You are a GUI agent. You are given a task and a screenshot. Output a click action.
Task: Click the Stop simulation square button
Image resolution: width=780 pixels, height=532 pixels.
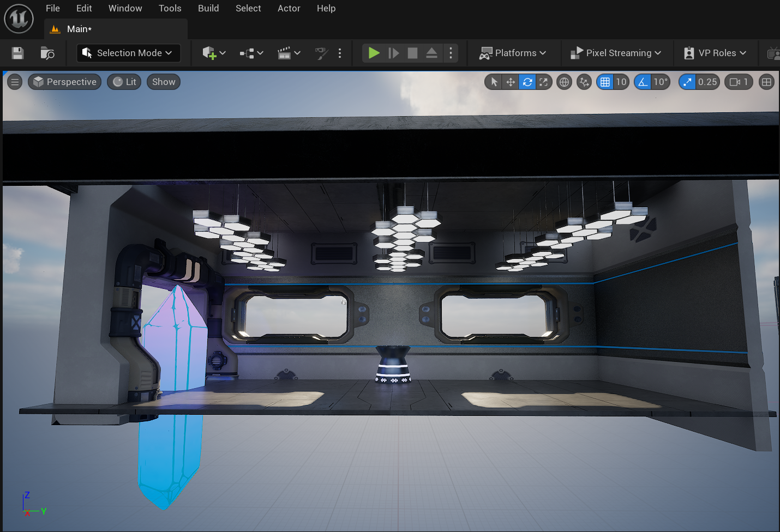point(413,53)
